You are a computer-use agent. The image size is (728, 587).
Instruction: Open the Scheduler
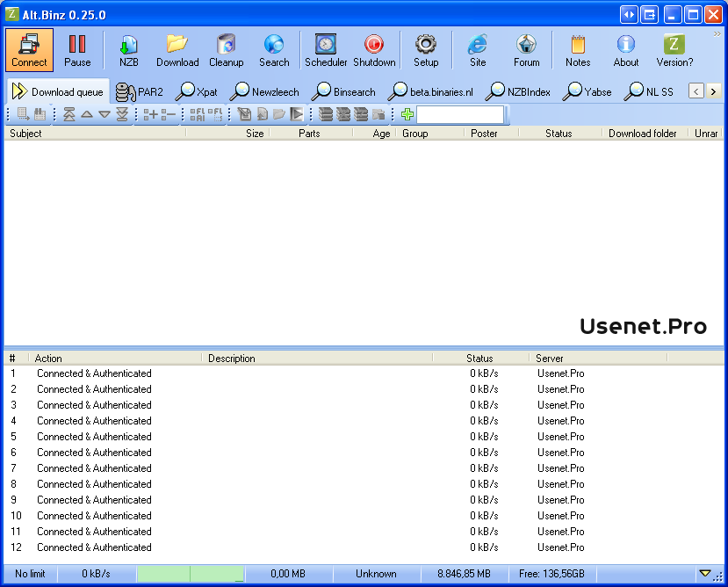point(326,50)
